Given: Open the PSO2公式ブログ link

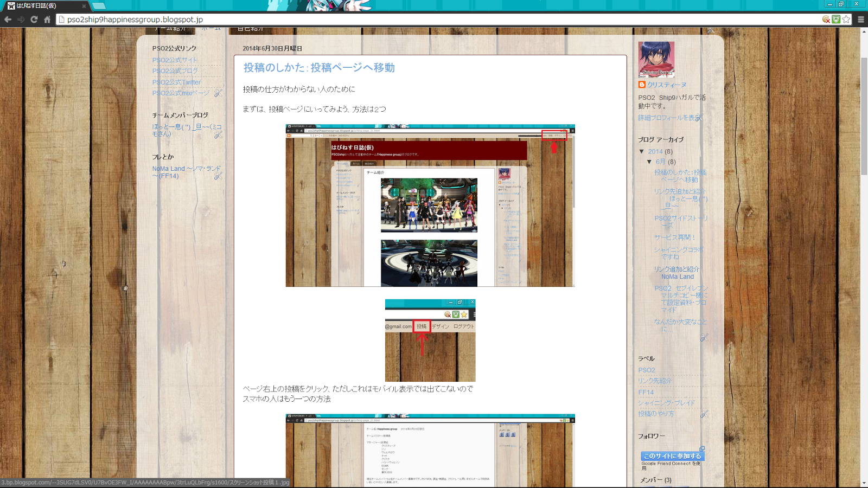Looking at the screenshot, I should [175, 71].
